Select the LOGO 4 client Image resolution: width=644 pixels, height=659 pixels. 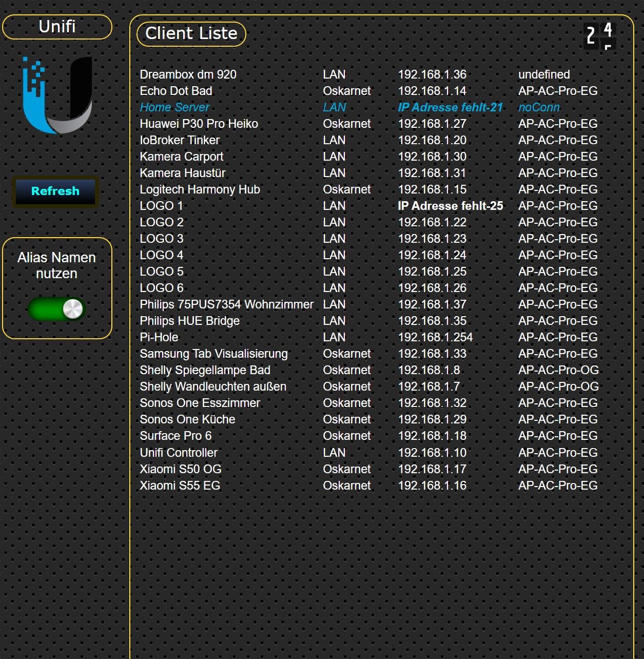(x=161, y=255)
